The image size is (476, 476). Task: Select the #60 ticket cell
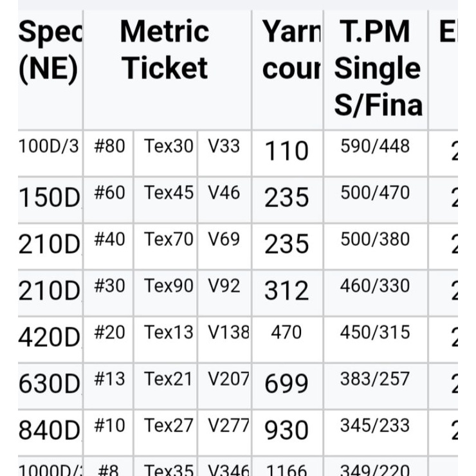[108, 200]
